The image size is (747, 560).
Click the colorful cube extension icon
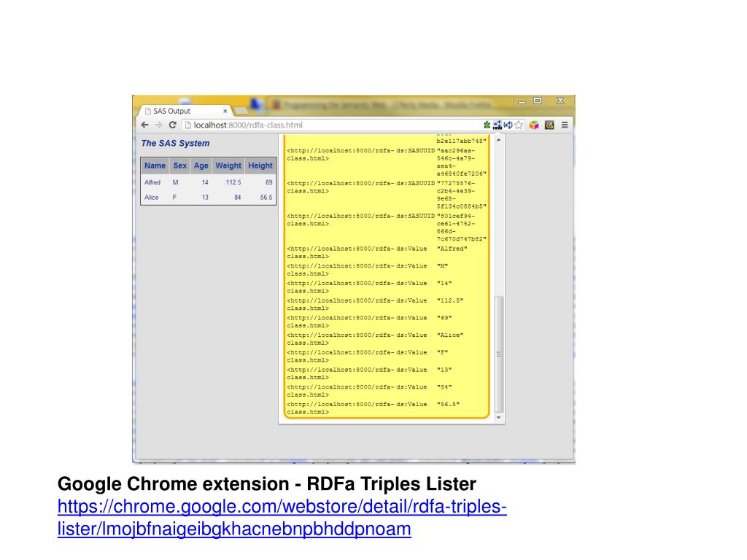[x=534, y=125]
